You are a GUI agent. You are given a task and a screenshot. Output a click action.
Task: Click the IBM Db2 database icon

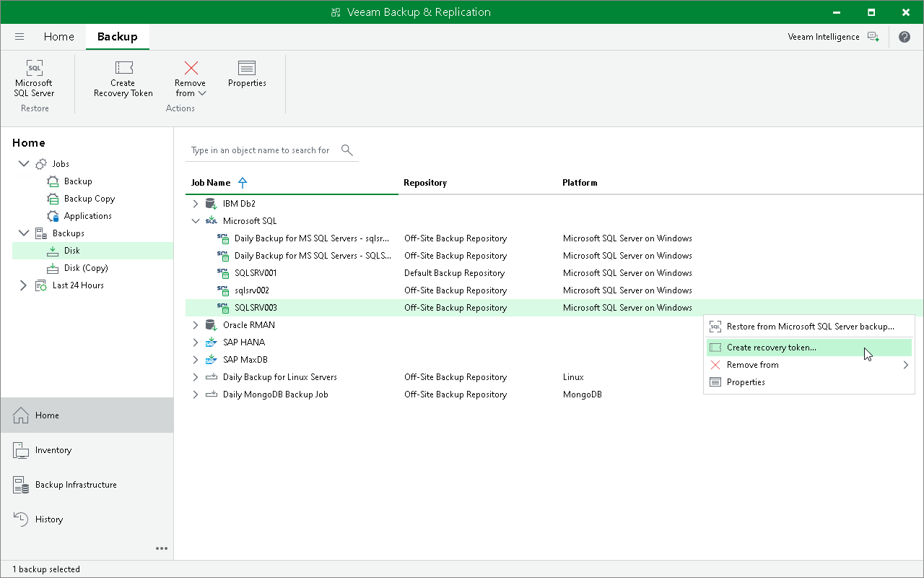point(212,204)
